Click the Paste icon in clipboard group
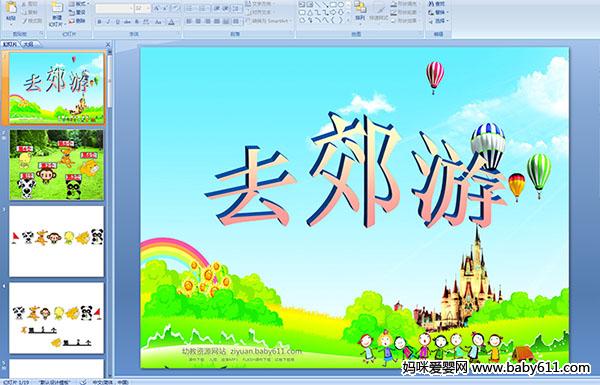 pos(11,11)
